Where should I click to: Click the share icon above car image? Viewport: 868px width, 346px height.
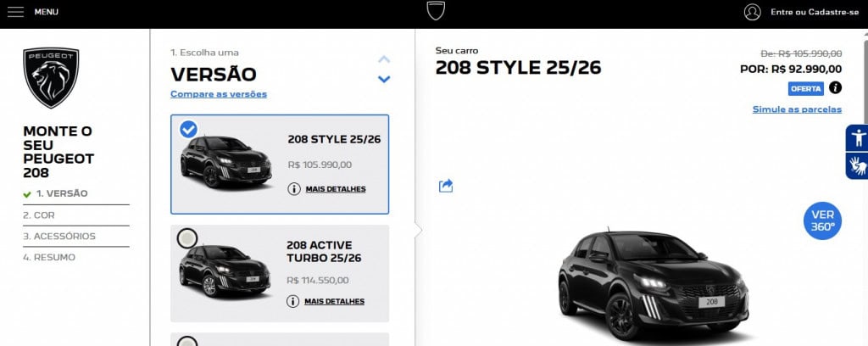(x=446, y=186)
